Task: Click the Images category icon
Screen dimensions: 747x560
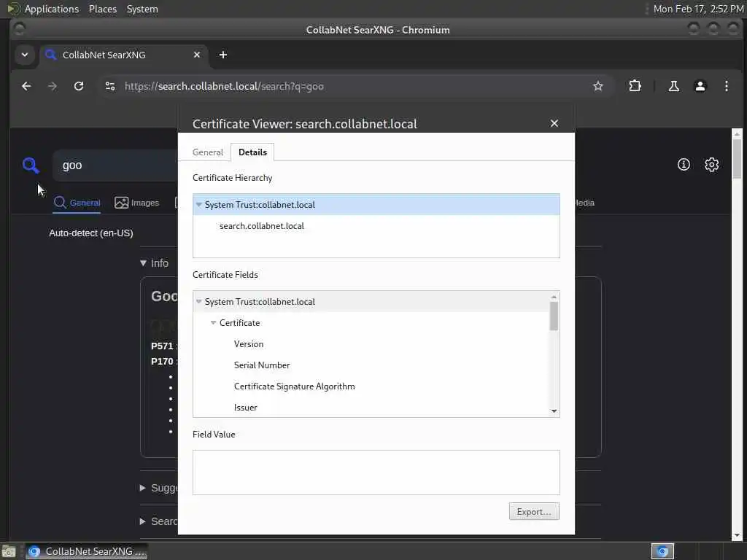Action: pyautogui.click(x=122, y=203)
